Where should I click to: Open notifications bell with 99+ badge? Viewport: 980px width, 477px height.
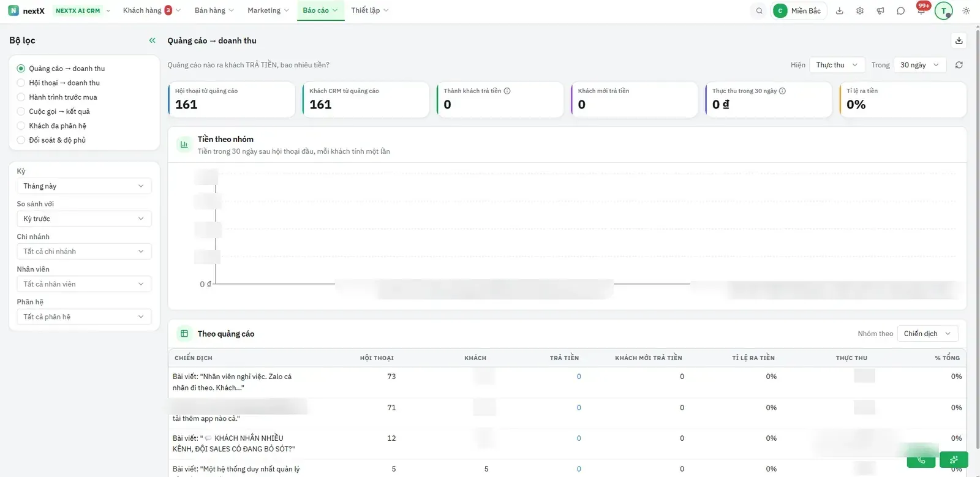(x=921, y=10)
